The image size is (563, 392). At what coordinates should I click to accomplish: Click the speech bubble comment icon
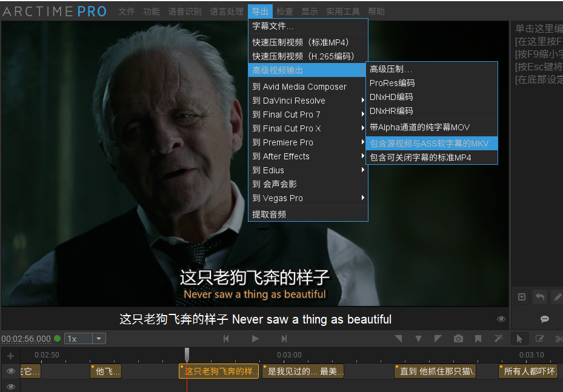pyautogui.click(x=545, y=319)
